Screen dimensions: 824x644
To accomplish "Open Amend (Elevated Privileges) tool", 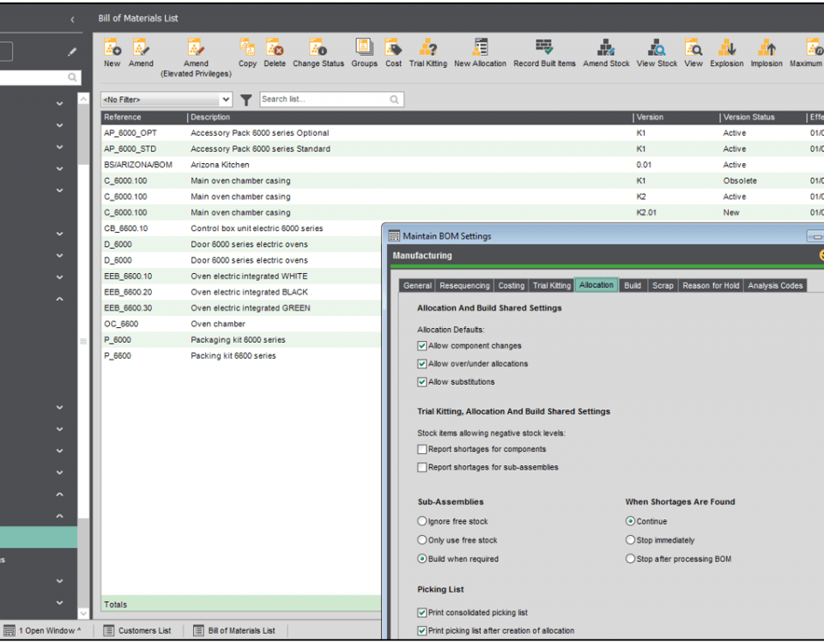I will 196,48.
